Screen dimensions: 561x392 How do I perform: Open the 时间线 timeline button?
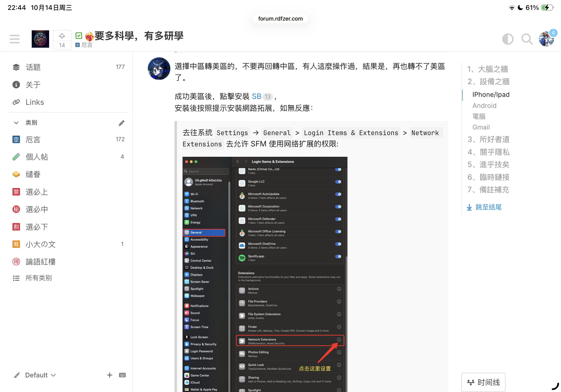[x=483, y=382]
